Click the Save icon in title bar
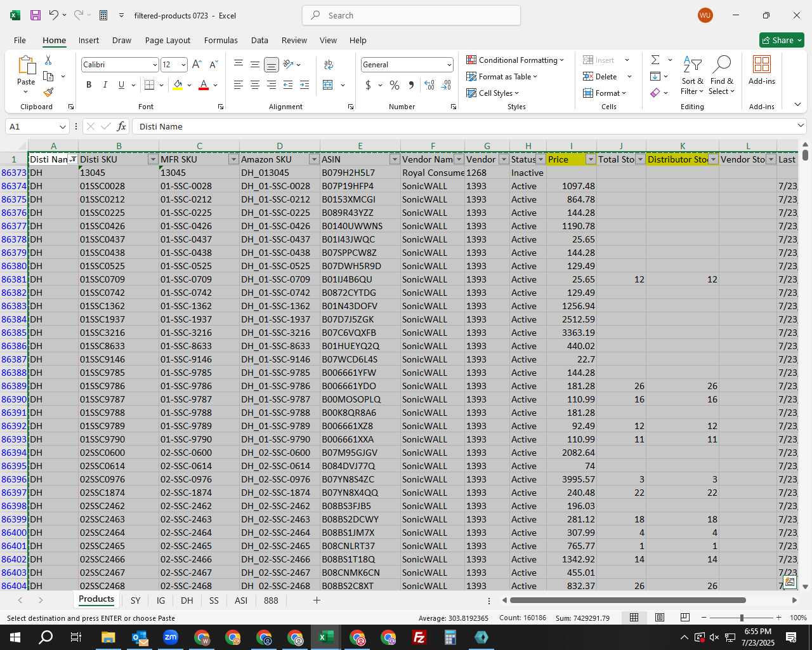Screen dimensions: 812x650 coord(36,15)
